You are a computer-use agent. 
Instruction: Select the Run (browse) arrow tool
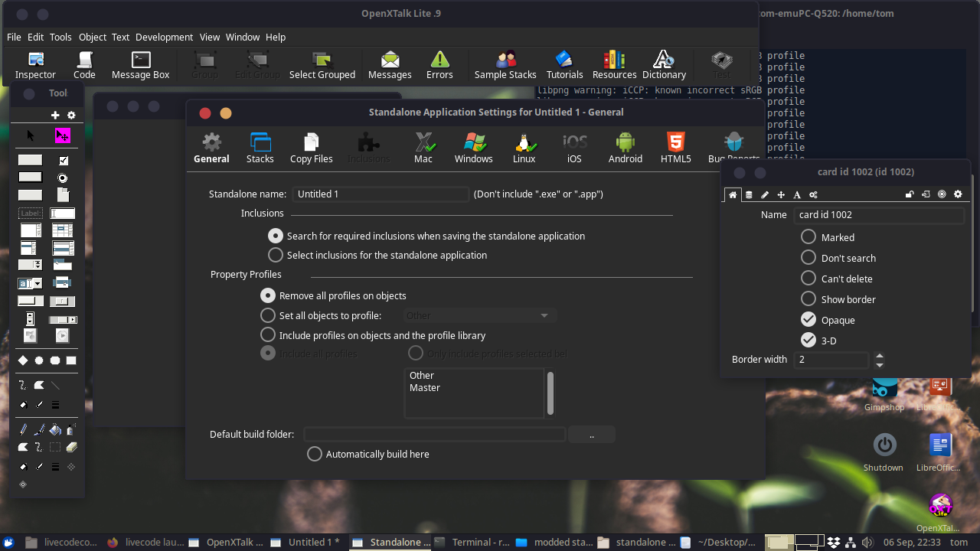click(x=31, y=135)
